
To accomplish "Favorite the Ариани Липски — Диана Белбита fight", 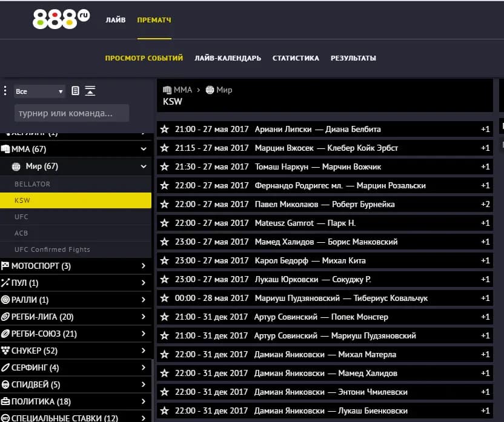I will tap(165, 129).
